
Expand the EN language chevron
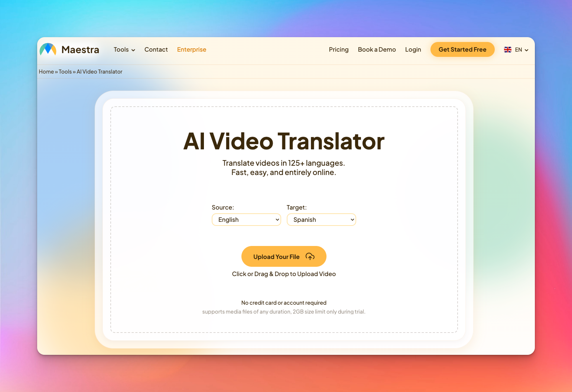click(x=526, y=50)
